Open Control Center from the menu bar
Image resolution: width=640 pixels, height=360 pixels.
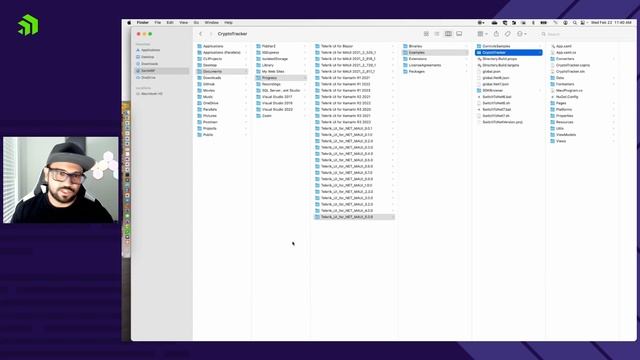click(583, 23)
